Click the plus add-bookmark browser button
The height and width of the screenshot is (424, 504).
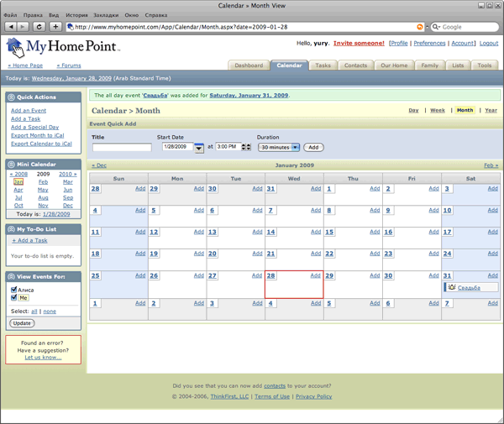tap(55, 27)
